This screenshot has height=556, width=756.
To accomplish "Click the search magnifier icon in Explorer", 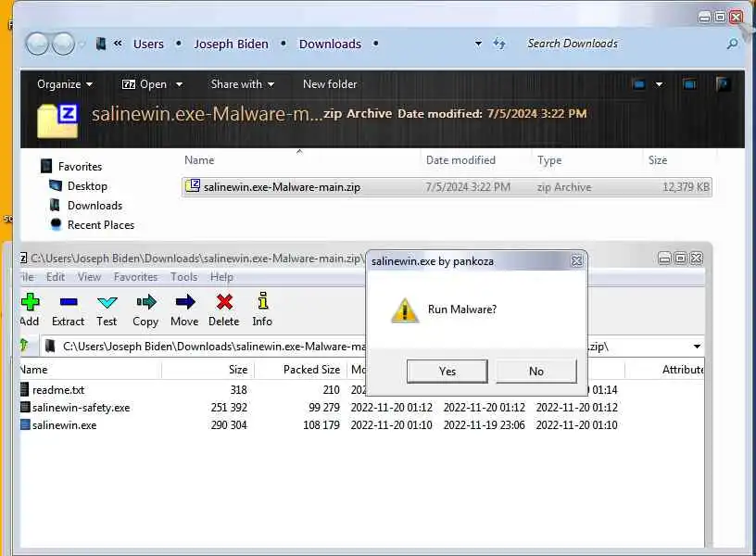I will point(732,44).
